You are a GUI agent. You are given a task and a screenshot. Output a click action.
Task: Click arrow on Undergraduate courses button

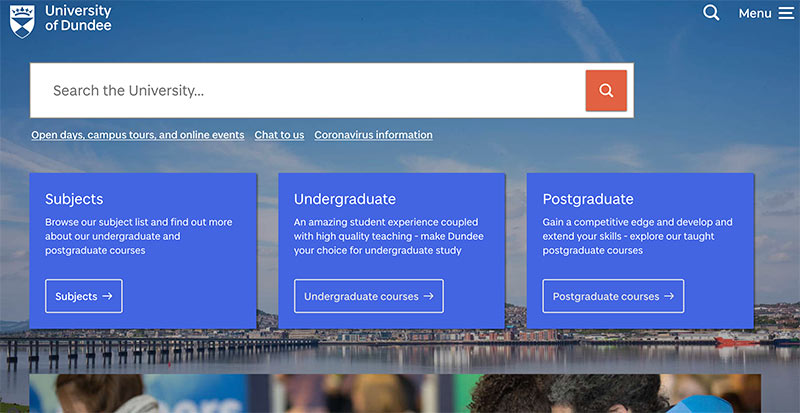[x=429, y=296]
